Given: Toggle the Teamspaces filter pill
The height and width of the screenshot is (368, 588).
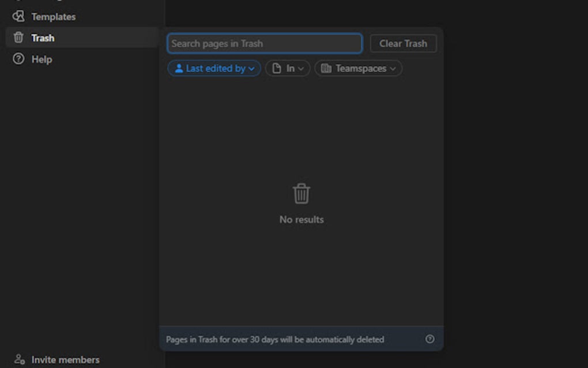Looking at the screenshot, I should [358, 68].
